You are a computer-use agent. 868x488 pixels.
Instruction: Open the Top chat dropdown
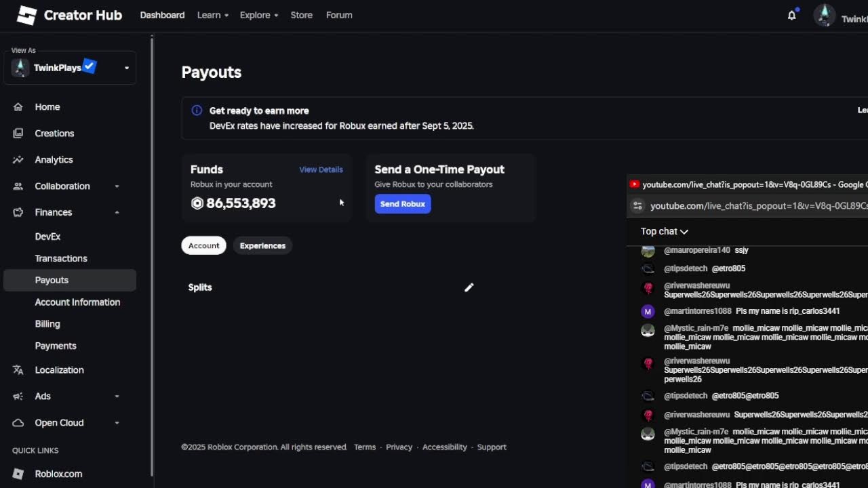click(x=665, y=231)
